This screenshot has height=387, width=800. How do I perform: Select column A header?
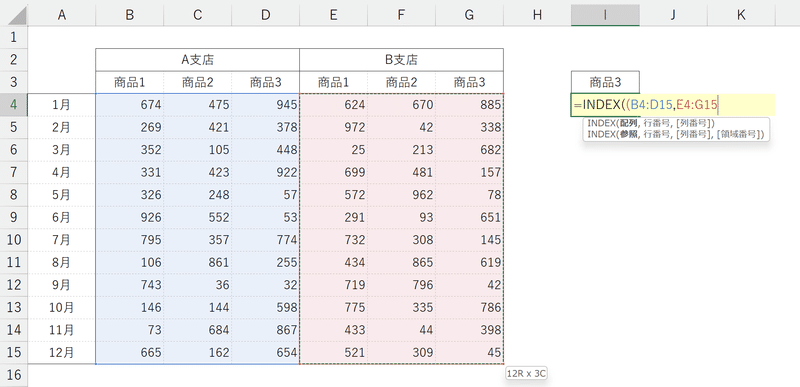(62, 15)
